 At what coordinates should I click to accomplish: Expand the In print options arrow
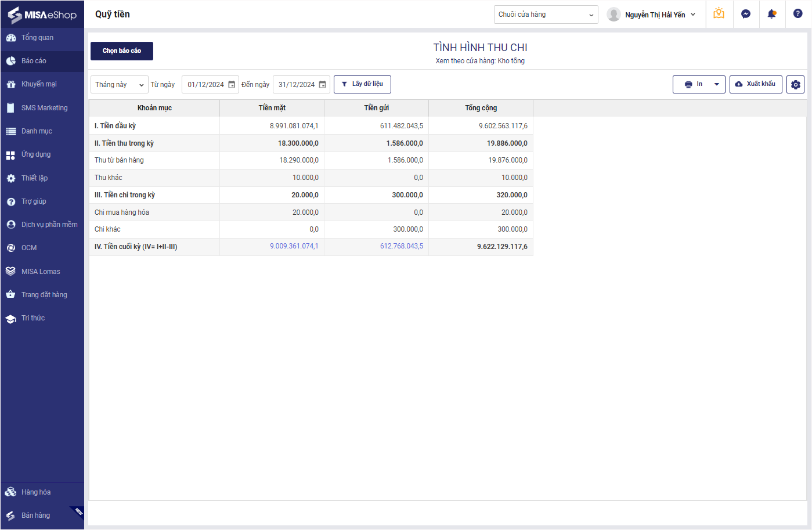[x=716, y=85]
